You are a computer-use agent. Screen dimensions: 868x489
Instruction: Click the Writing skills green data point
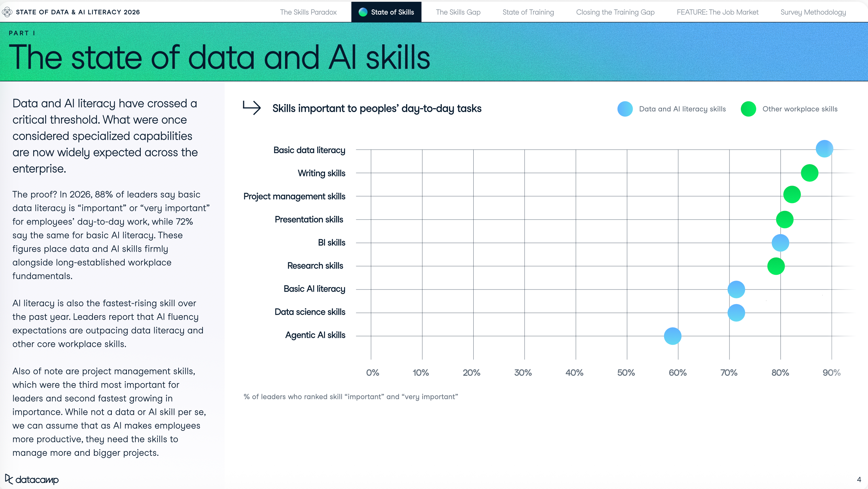click(809, 173)
